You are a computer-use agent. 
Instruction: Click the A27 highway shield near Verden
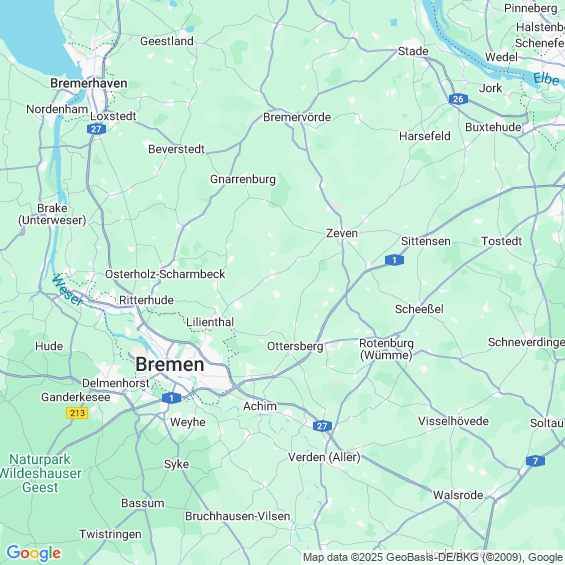[322, 426]
